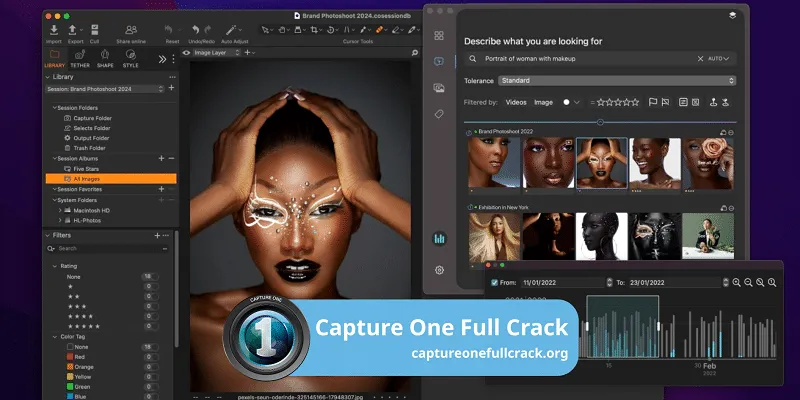This screenshot has width=800, height=400.
Task: Select the All Images album
Action: (x=88, y=178)
